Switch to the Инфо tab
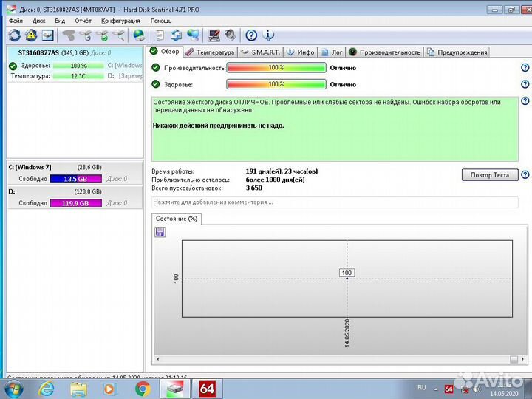The image size is (532, 399). pos(301,52)
